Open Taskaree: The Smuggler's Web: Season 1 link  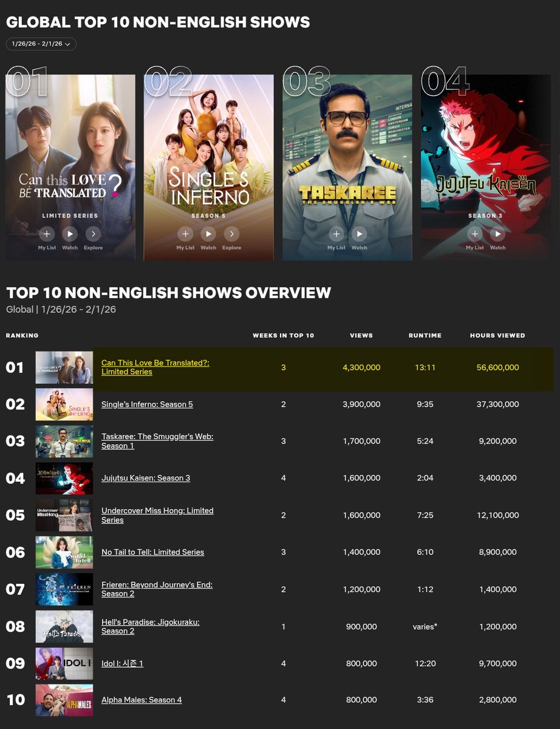[157, 441]
